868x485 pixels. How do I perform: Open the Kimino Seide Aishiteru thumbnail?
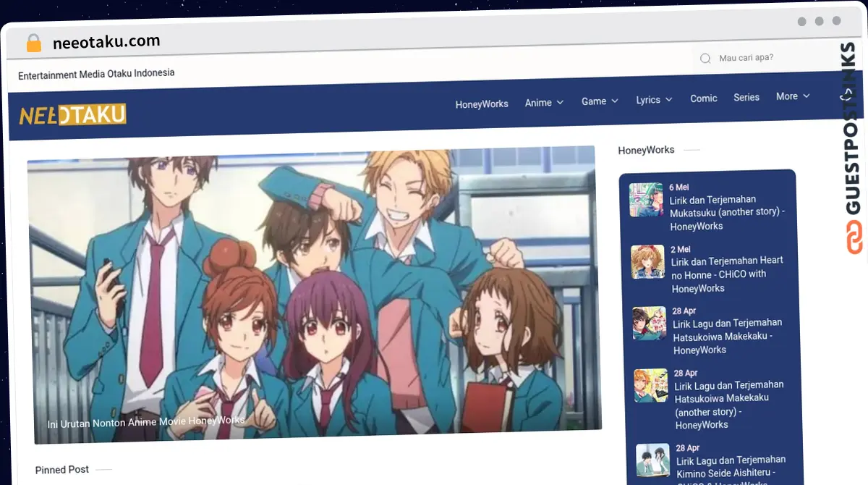(653, 460)
